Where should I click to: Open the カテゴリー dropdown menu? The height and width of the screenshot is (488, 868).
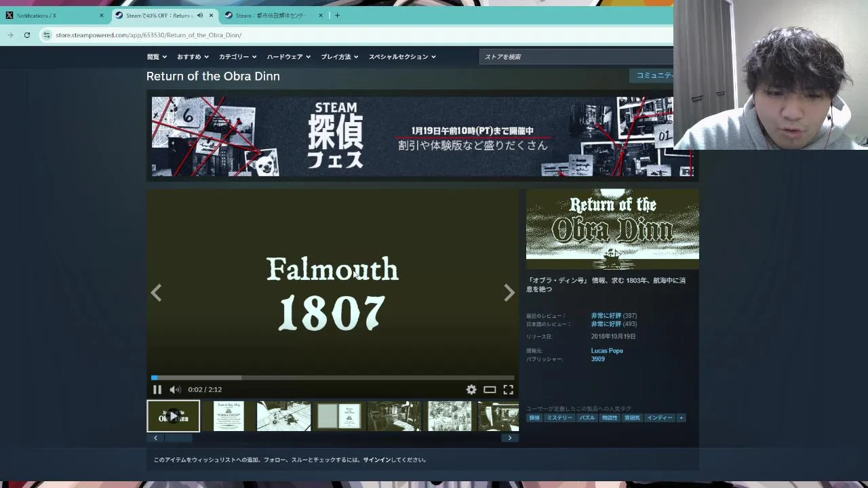[x=237, y=57]
